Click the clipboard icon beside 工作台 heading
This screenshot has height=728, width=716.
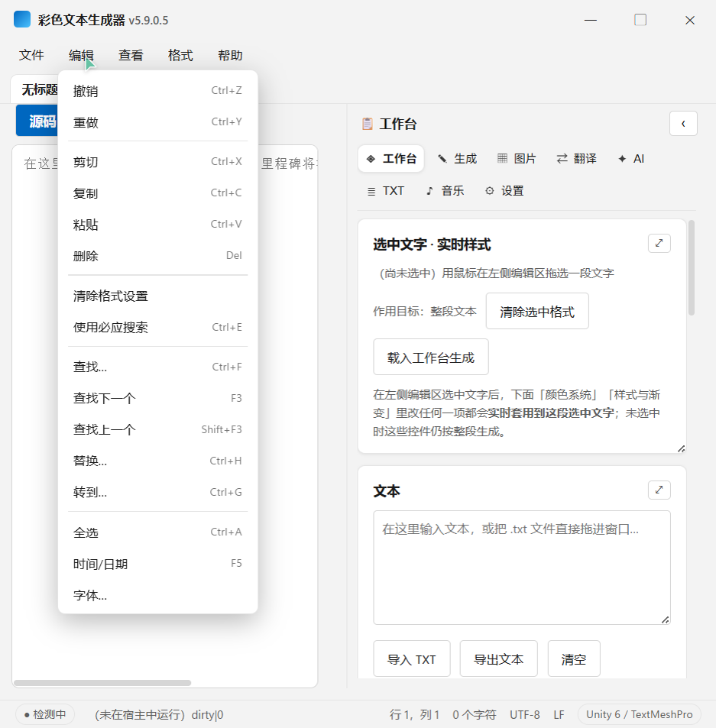[368, 124]
